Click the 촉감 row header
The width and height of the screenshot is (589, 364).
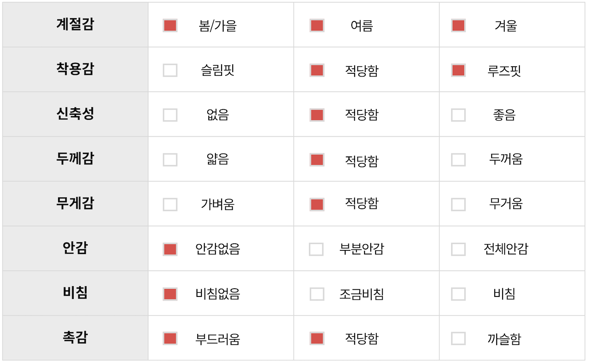pyautogui.click(x=75, y=338)
